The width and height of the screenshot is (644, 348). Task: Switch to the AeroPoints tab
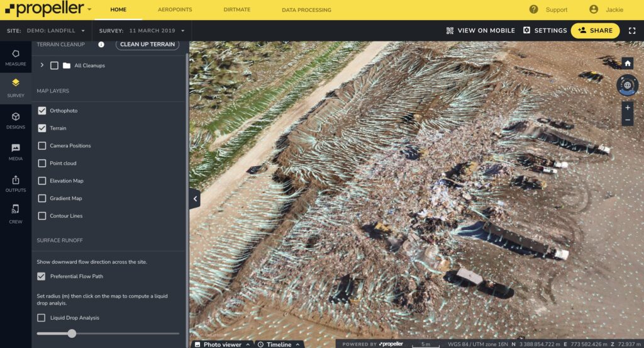tap(175, 9)
